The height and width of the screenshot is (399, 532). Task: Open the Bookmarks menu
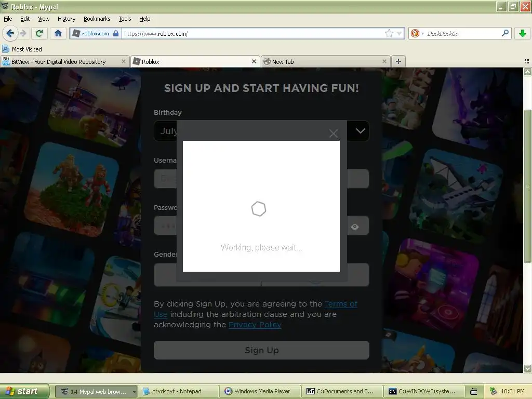[x=97, y=19]
